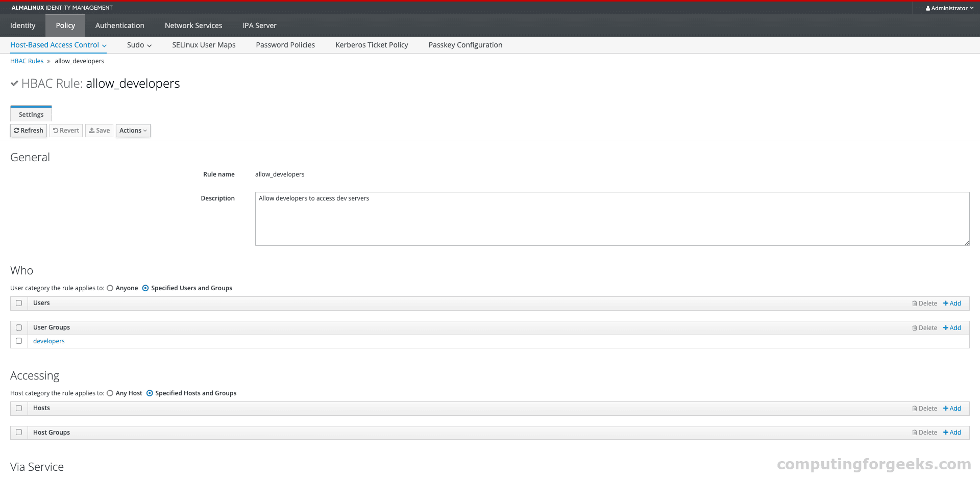Image resolution: width=980 pixels, height=480 pixels.
Task: Click the Delete trash icon for Host Groups
Action: [x=915, y=432]
